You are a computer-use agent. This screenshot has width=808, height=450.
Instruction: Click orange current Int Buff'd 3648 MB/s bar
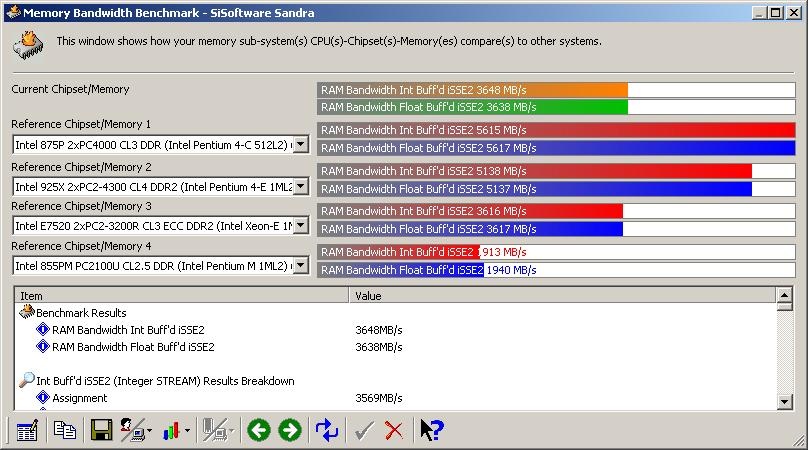(x=473, y=90)
